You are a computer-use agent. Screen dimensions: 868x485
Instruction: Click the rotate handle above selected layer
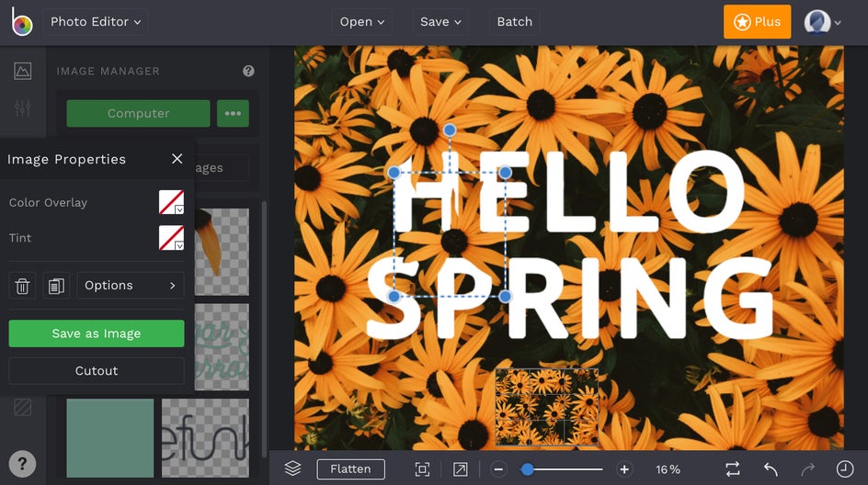(450, 130)
